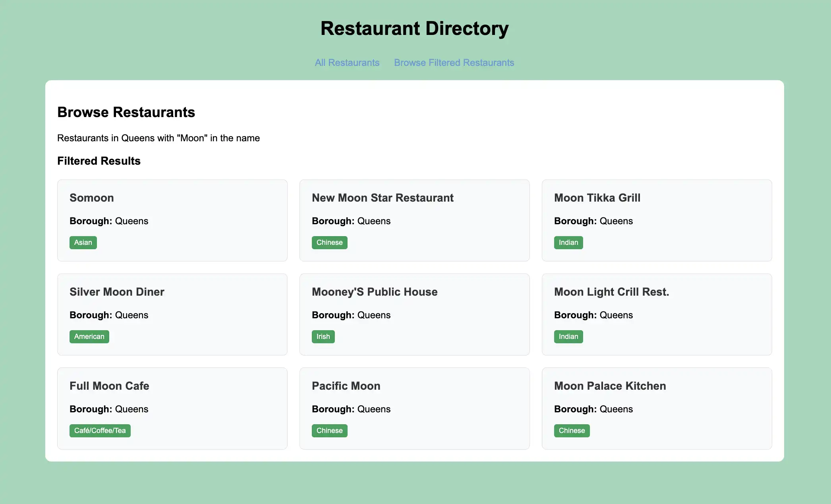831x504 pixels.
Task: Click the Filtered Results heading
Action: coord(99,161)
